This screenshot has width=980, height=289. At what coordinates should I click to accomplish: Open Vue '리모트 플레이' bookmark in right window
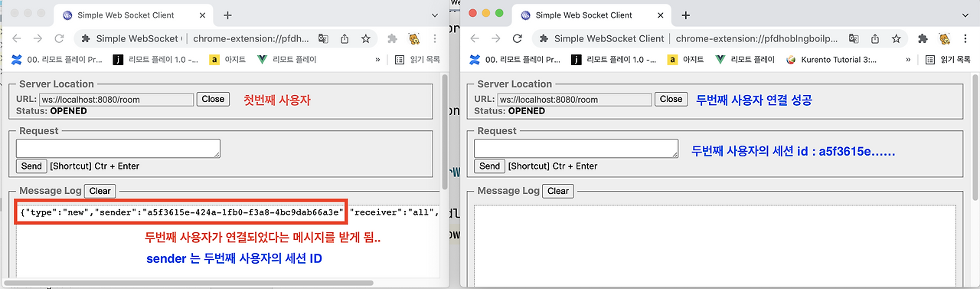pos(745,59)
